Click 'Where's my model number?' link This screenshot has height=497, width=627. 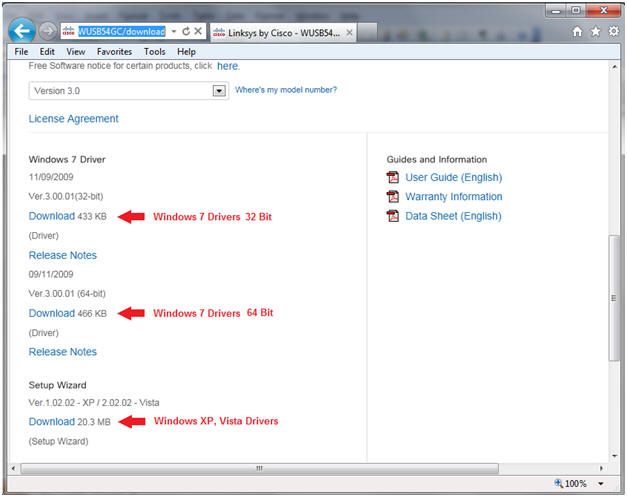[x=286, y=90]
